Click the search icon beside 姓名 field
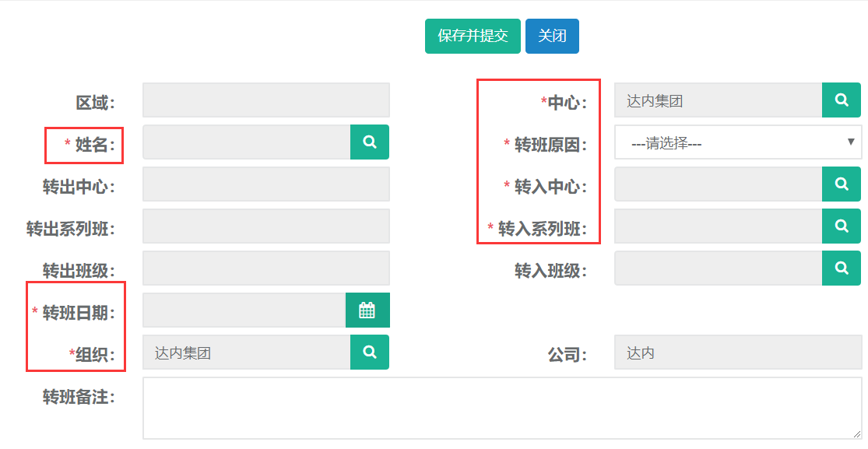Image resolution: width=868 pixels, height=449 pixels. coord(370,142)
